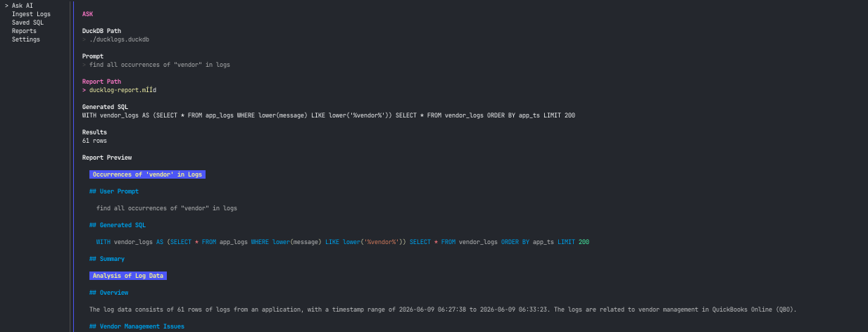Click the '## Vendor Management Issues' heading
The image size is (868, 332).
pyautogui.click(x=137, y=326)
